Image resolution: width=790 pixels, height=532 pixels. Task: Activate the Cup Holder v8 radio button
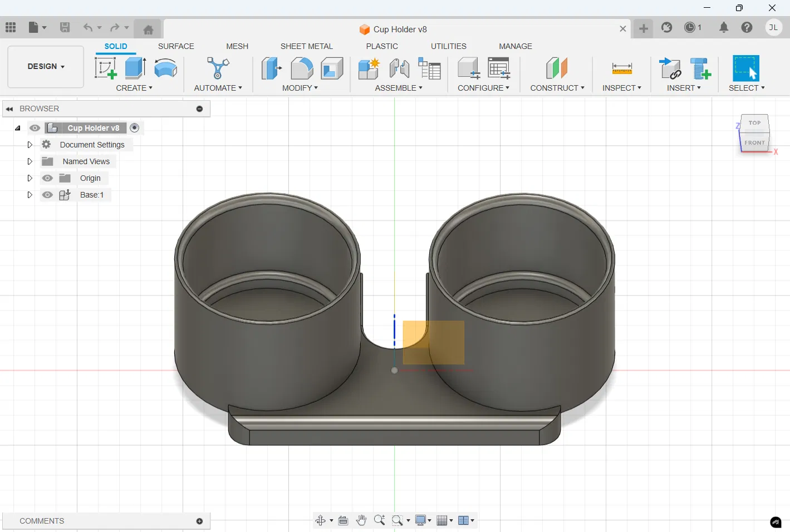click(134, 128)
